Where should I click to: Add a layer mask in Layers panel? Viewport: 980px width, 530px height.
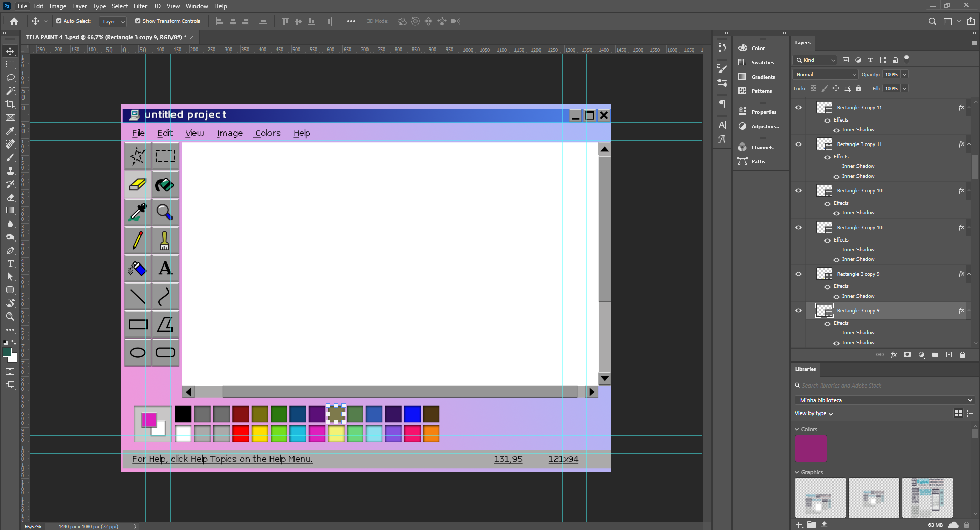point(907,355)
